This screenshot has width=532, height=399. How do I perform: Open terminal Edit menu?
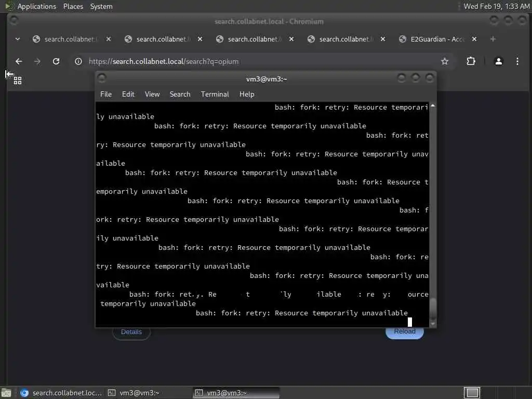pyautogui.click(x=128, y=95)
